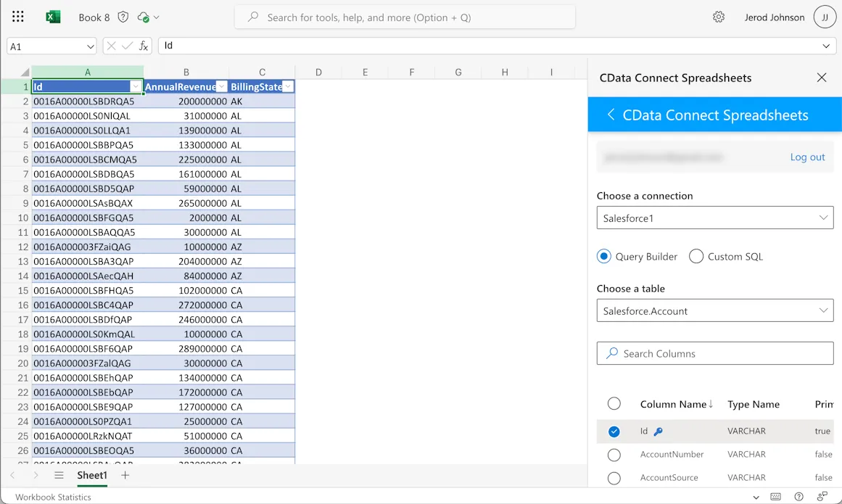Switch to Custom SQL mode
The image size is (842, 504).
click(x=696, y=256)
